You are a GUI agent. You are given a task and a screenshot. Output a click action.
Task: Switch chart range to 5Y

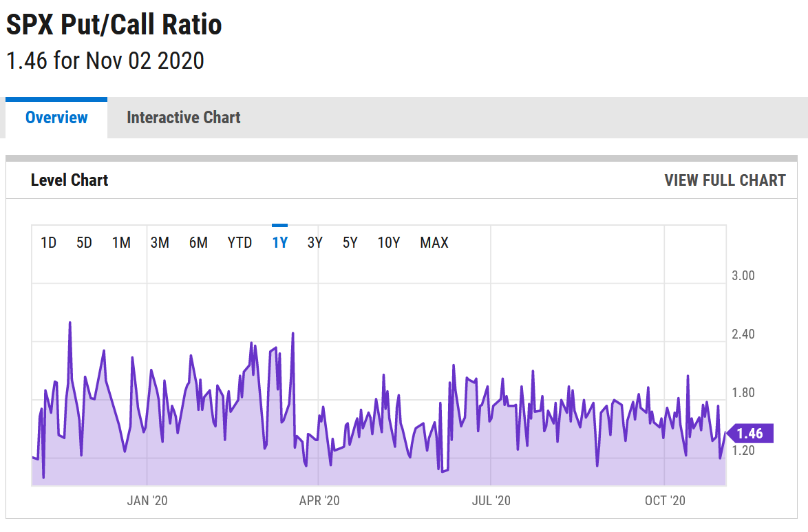click(350, 242)
